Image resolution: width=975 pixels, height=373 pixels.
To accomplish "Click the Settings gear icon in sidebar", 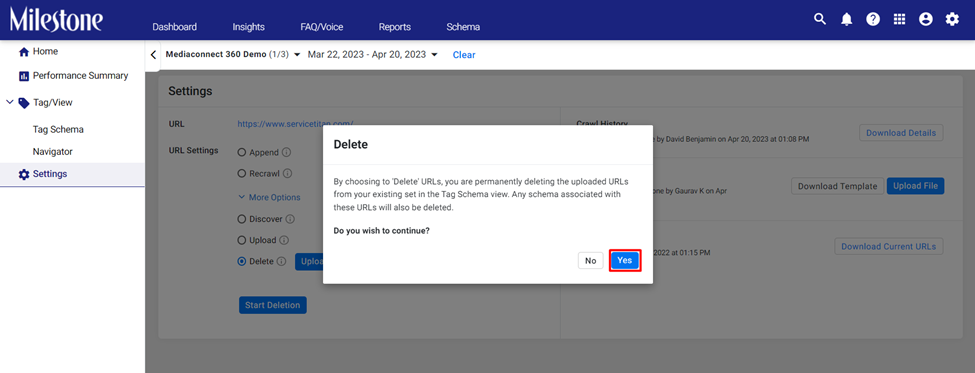I will coord(24,174).
